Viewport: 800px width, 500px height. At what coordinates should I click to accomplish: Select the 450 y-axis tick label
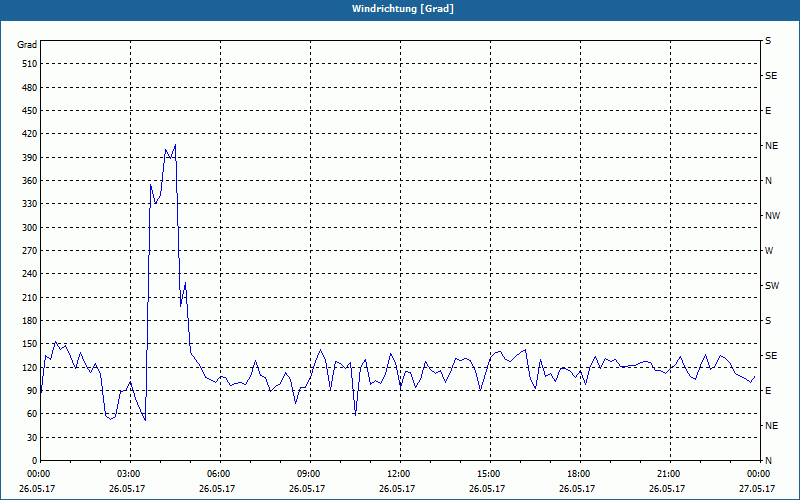29,111
